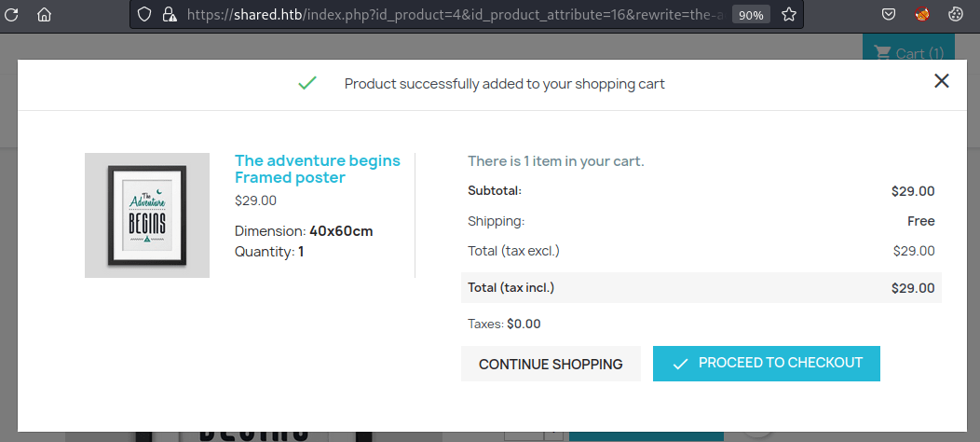The height and width of the screenshot is (442, 980).
Task: Save the page to Pocket
Action: point(888,14)
